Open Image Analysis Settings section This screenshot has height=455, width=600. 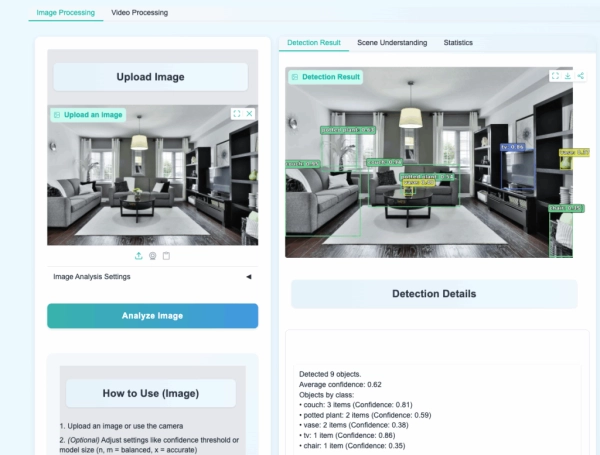[92, 277]
